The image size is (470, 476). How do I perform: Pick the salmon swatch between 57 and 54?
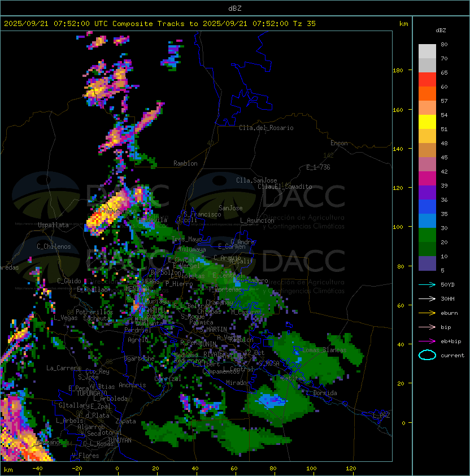tap(427, 108)
